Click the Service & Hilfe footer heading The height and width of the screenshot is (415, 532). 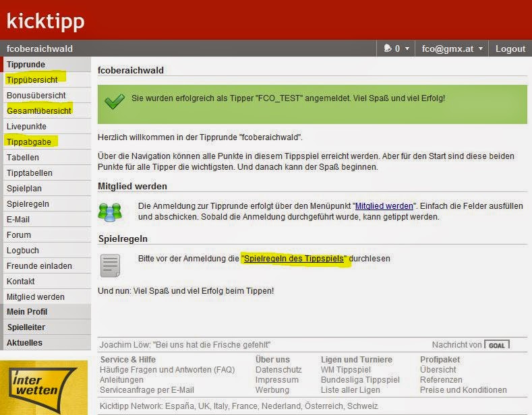[128, 360]
